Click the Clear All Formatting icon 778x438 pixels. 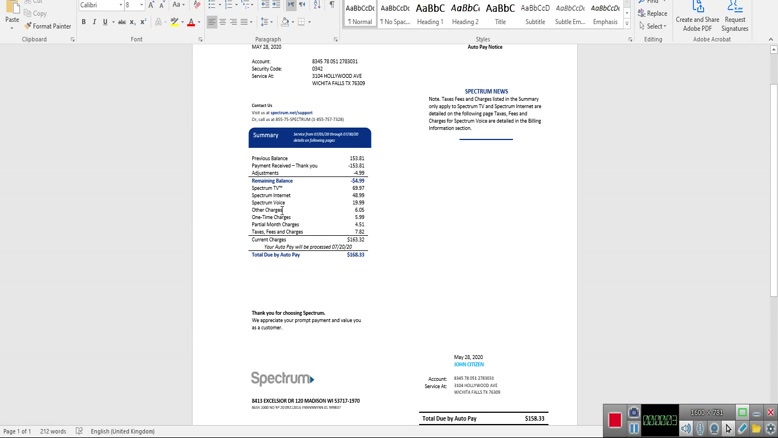click(196, 5)
